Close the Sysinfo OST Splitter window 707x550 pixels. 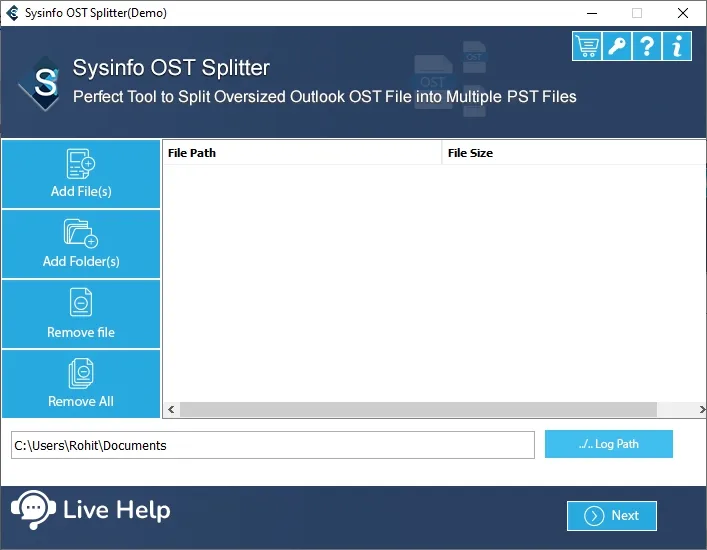click(x=683, y=13)
